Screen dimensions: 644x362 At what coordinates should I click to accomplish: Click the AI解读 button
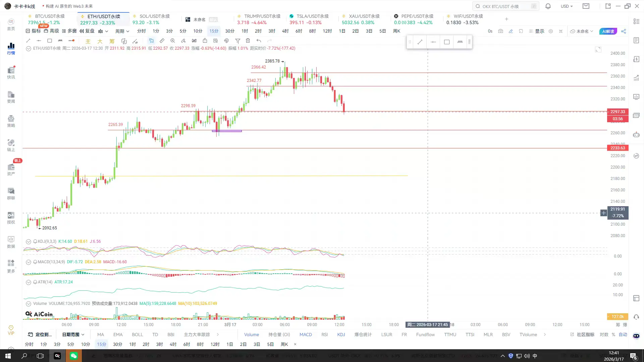coord(608,31)
